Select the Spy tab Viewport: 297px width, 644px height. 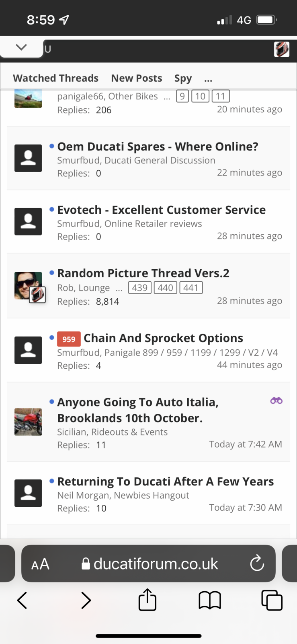coord(183,78)
